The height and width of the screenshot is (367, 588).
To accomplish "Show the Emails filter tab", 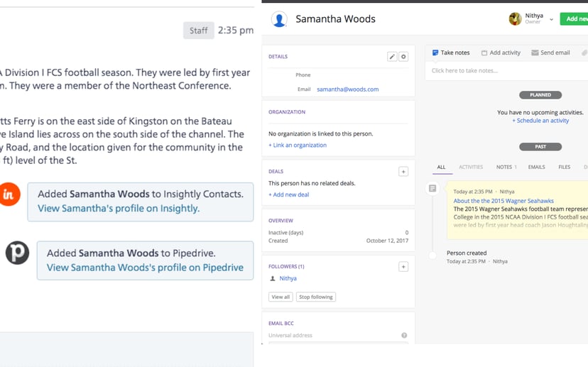I will pyautogui.click(x=536, y=167).
